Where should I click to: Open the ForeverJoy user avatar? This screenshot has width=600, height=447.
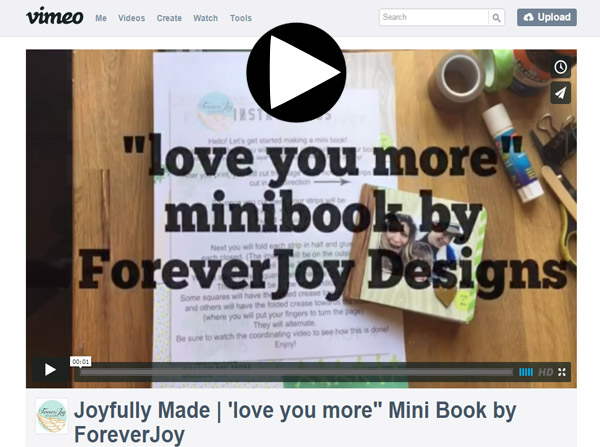click(52, 416)
